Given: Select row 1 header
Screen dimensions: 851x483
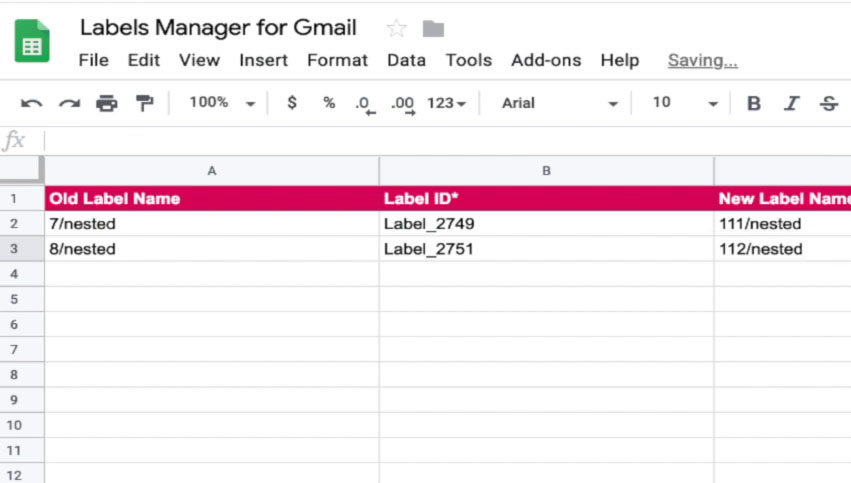Looking at the screenshot, I should pyautogui.click(x=22, y=199).
